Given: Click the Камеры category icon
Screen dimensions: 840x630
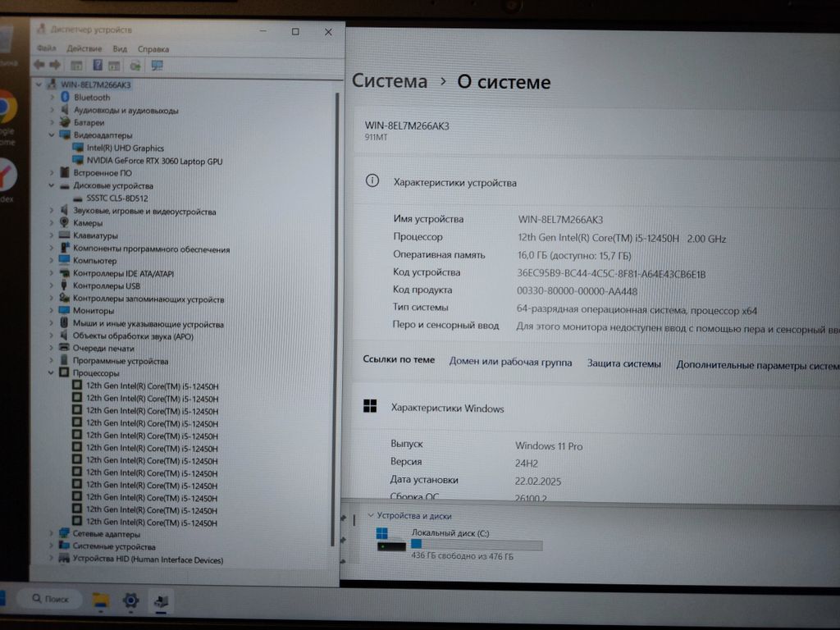Looking at the screenshot, I should tap(64, 222).
